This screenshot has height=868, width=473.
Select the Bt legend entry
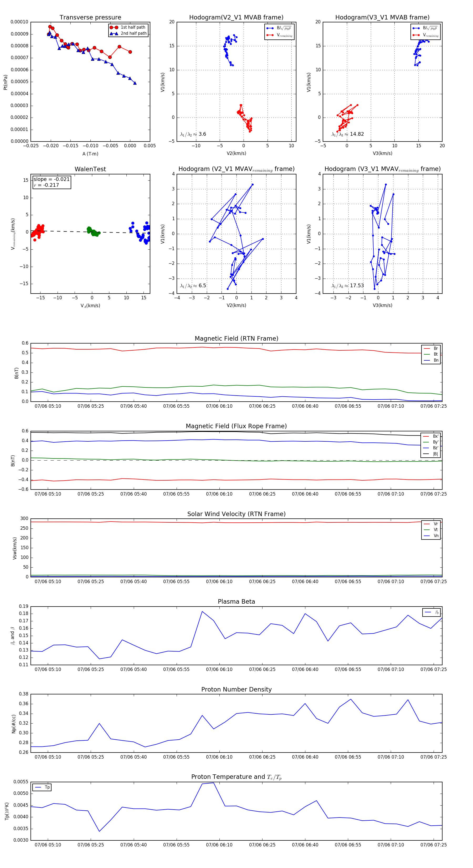[x=431, y=354]
